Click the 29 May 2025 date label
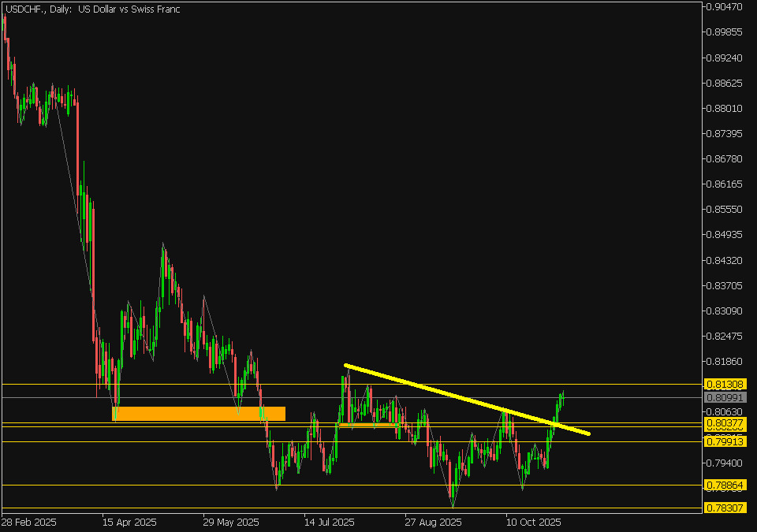Image resolution: width=757 pixels, height=532 pixels. pos(230,522)
